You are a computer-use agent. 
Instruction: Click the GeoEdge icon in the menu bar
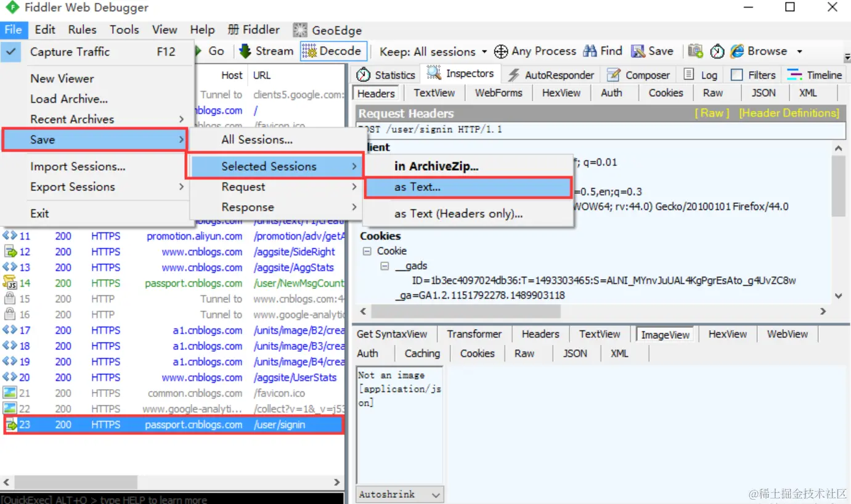click(x=300, y=30)
